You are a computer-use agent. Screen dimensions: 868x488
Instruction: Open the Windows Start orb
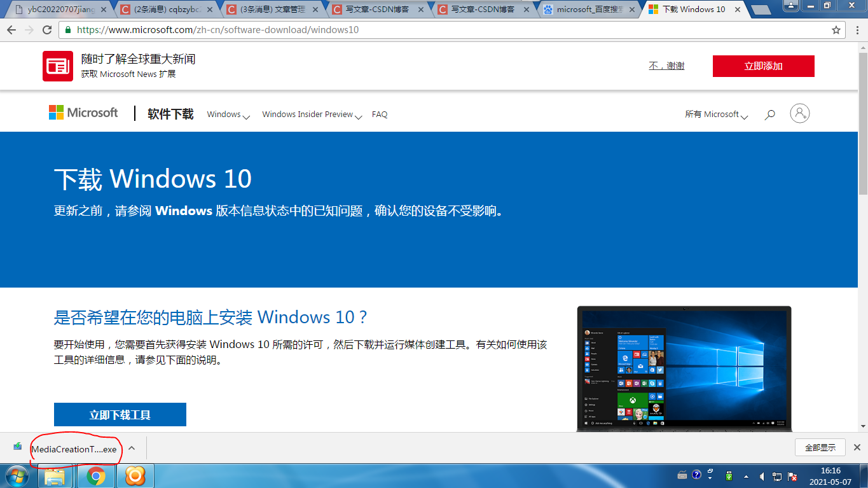click(17, 476)
